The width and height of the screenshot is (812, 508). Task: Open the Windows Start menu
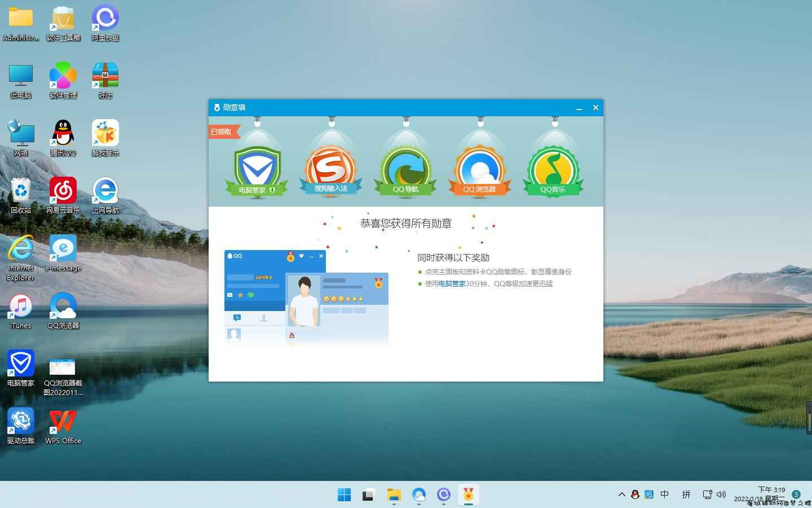344,495
